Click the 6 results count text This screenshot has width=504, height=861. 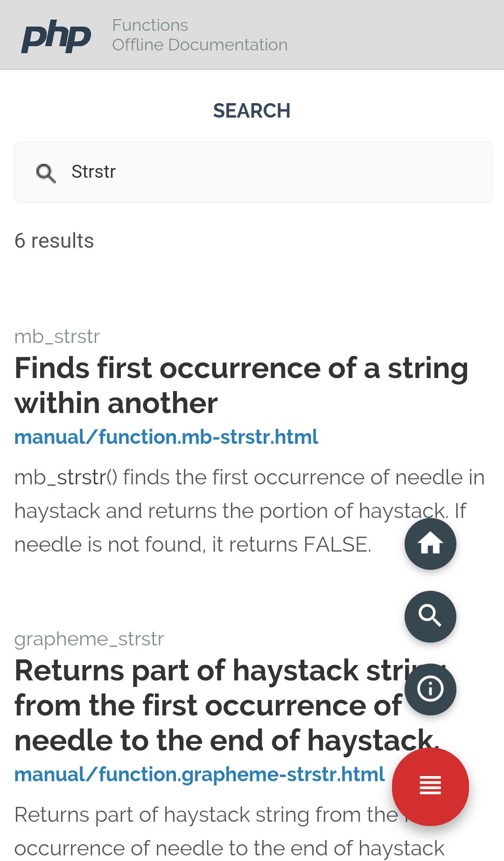pos(54,240)
